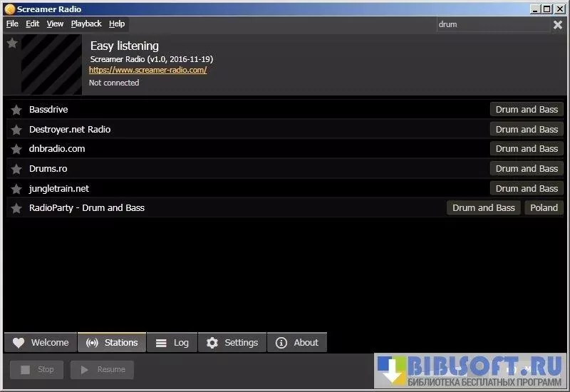This screenshot has height=392, width=570.
Task: Click the Drum and Bass tag for Bassdrive
Action: pyautogui.click(x=527, y=110)
